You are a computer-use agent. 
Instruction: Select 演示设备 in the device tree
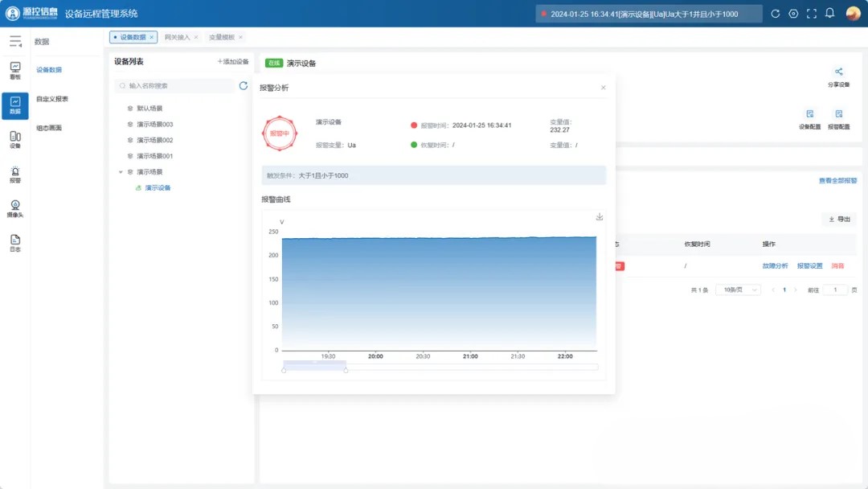(158, 187)
